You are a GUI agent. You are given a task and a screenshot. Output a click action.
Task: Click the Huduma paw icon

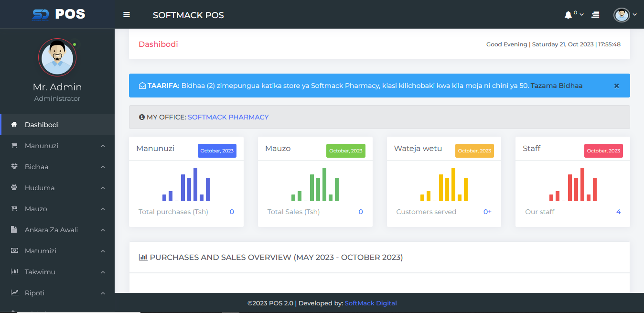point(14,188)
